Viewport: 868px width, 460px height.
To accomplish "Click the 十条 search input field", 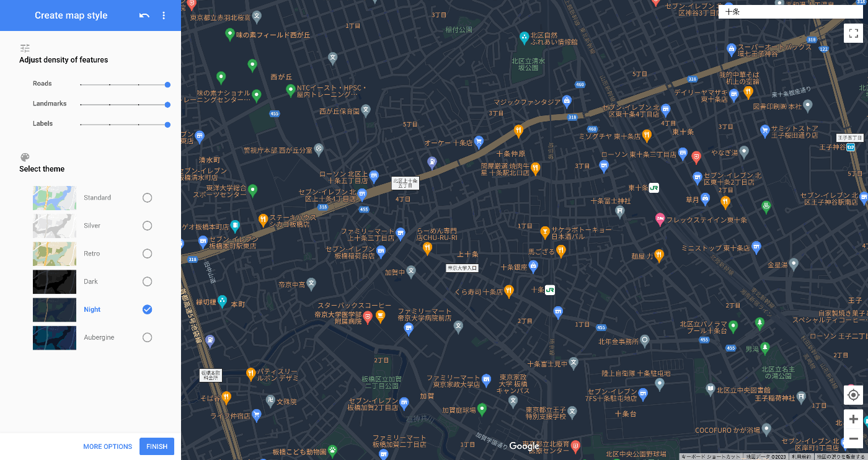I will (790, 11).
